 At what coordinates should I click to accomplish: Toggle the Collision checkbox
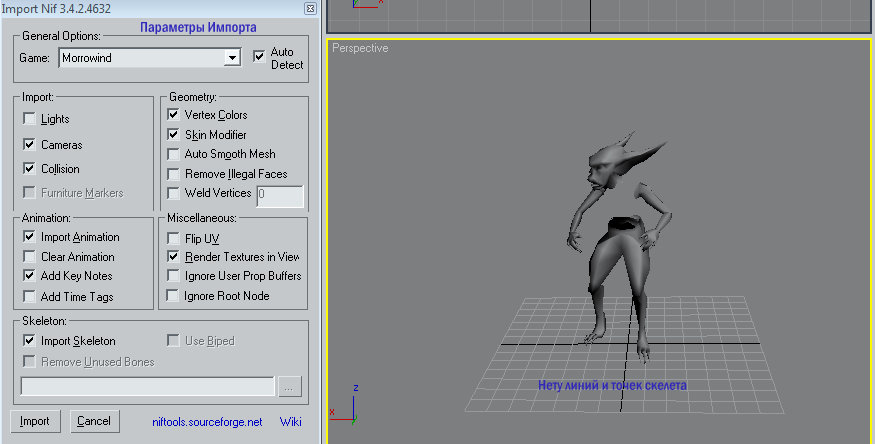tap(30, 168)
